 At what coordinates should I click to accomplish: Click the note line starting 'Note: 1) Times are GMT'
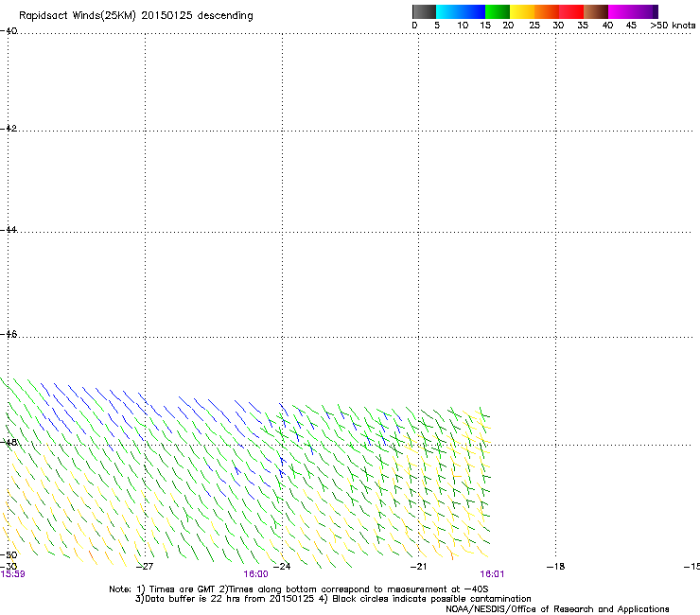(299, 589)
